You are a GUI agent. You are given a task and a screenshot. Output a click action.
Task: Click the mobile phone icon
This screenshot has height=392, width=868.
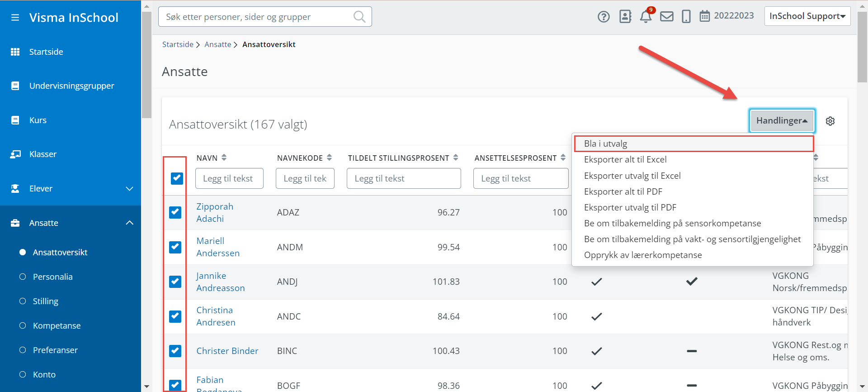pos(686,17)
